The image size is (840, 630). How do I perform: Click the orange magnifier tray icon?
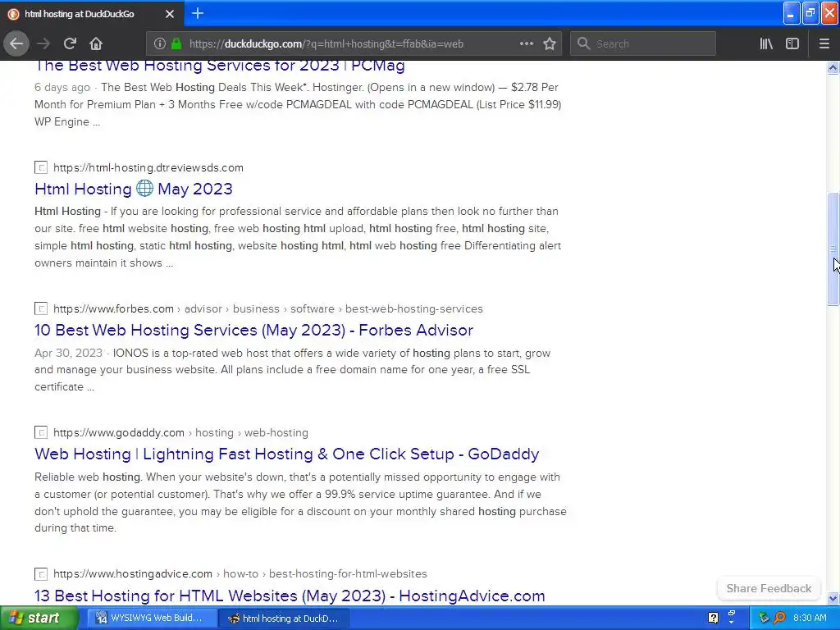coord(780,619)
